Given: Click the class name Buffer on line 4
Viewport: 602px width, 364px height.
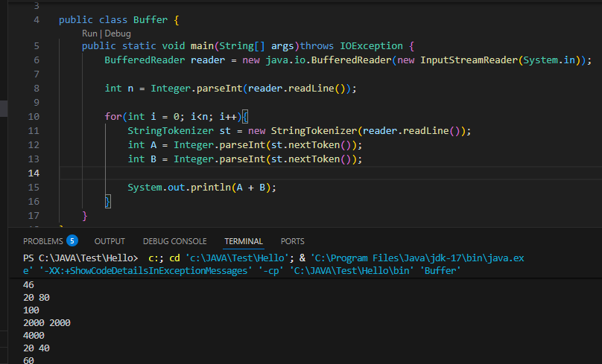Looking at the screenshot, I should point(150,20).
